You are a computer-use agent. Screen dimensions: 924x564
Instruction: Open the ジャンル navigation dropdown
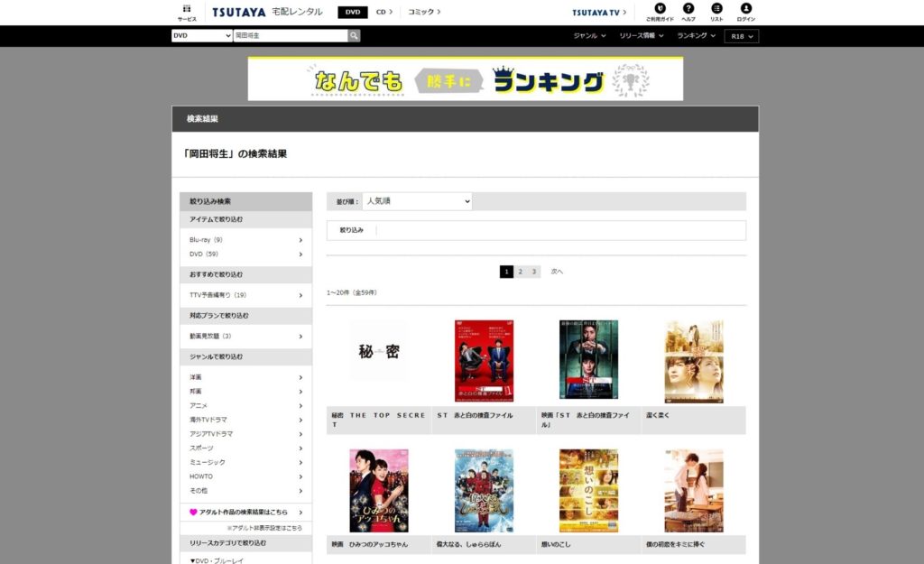tap(587, 34)
